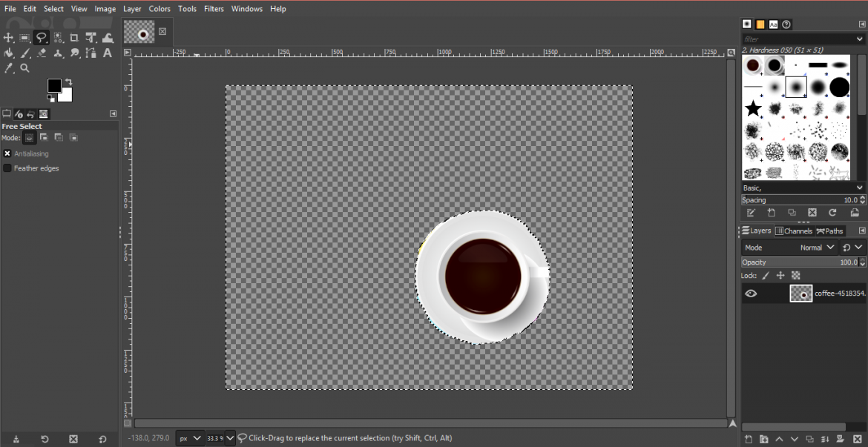Choose the Color Picker tool

click(x=9, y=67)
